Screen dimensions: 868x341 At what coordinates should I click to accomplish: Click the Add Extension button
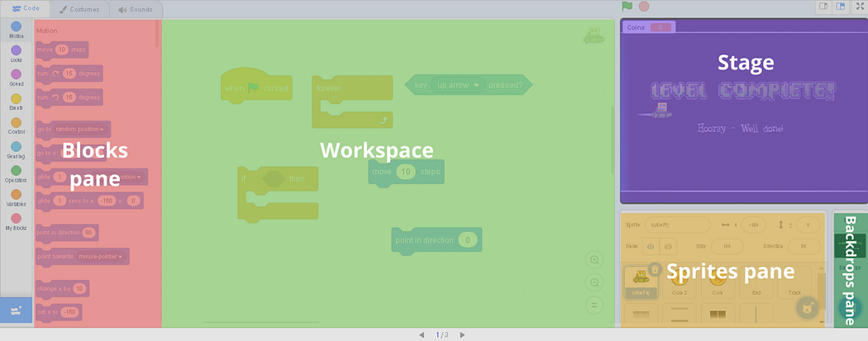[16, 310]
